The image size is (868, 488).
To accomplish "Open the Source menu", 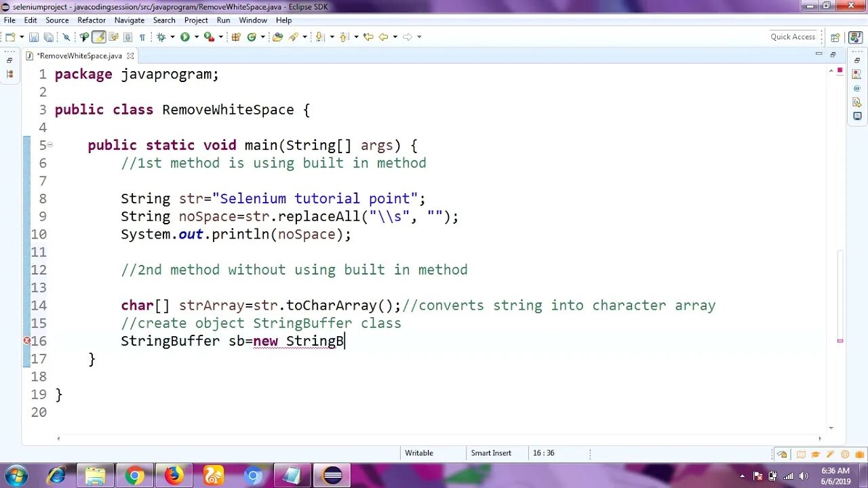I will click(x=57, y=20).
